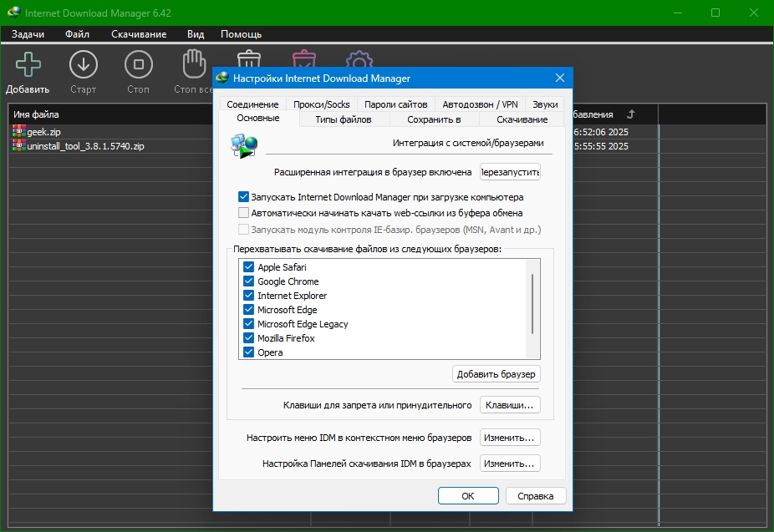Viewport: 774px width, 532px height.
Task: Click the Клавиши... button
Action: [510, 405]
